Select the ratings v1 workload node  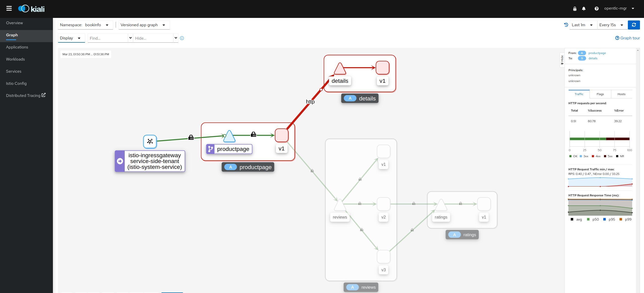(x=484, y=204)
